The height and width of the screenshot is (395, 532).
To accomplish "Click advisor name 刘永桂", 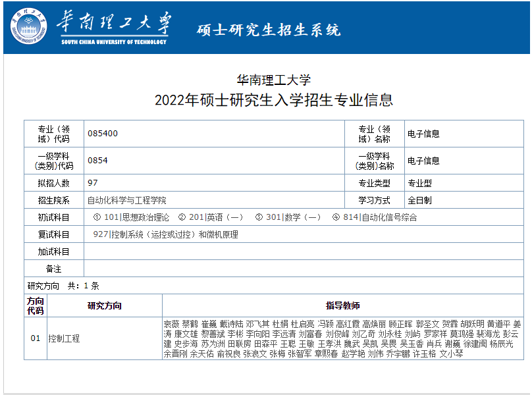I will tap(390, 334).
